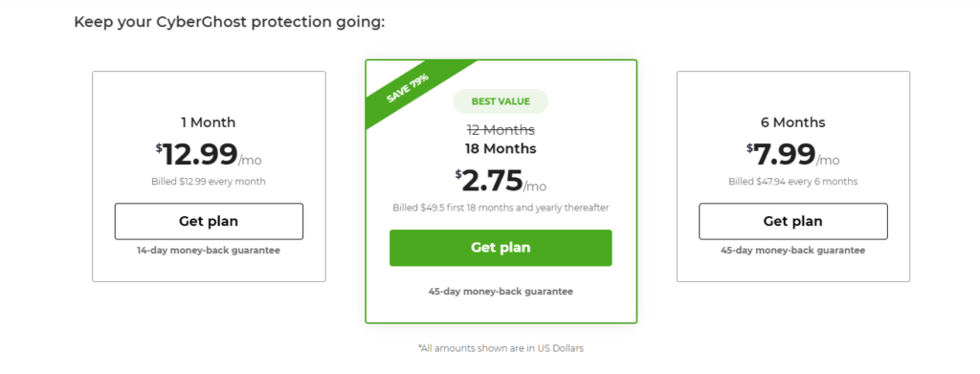This screenshot has height=374, width=980.
Task: Select the 1 Month plan title
Action: coord(209,122)
